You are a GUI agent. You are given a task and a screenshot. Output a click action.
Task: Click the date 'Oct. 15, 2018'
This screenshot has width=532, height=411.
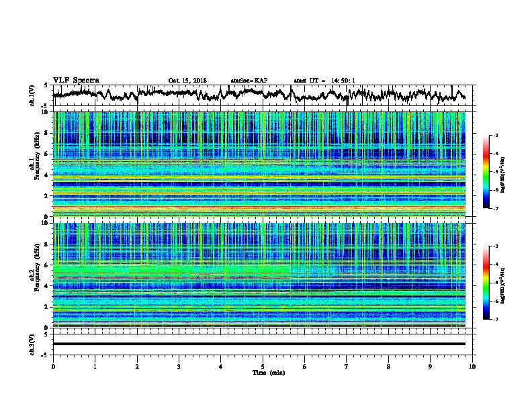pyautogui.click(x=187, y=81)
